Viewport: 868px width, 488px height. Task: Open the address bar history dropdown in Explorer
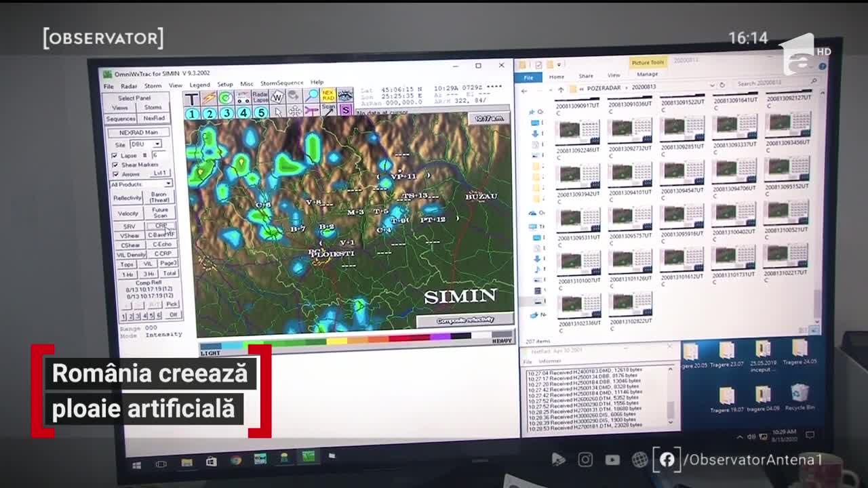[712, 86]
